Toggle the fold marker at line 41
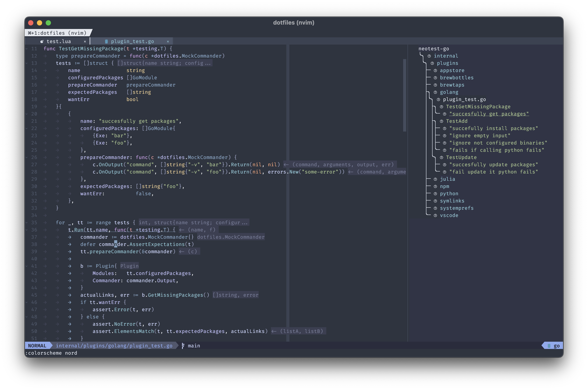Screen dimensions: 588x390 tap(27, 266)
